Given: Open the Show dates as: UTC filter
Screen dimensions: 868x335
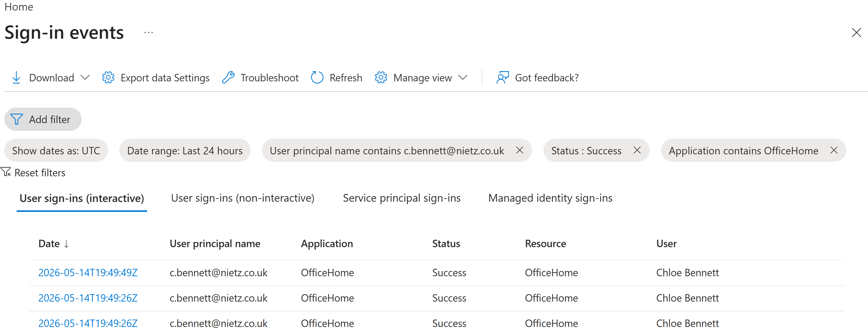Looking at the screenshot, I should (x=56, y=150).
